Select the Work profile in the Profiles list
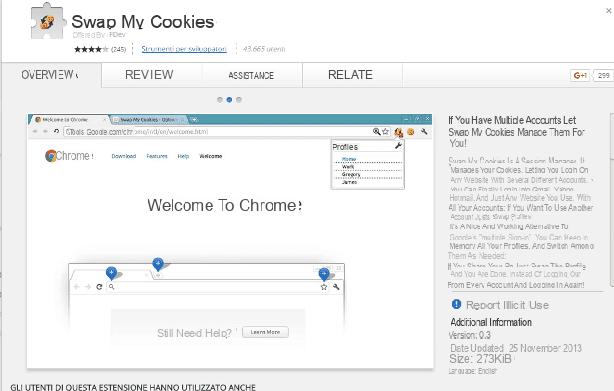Image resolution: width=614 pixels, height=391 pixels. click(x=348, y=167)
